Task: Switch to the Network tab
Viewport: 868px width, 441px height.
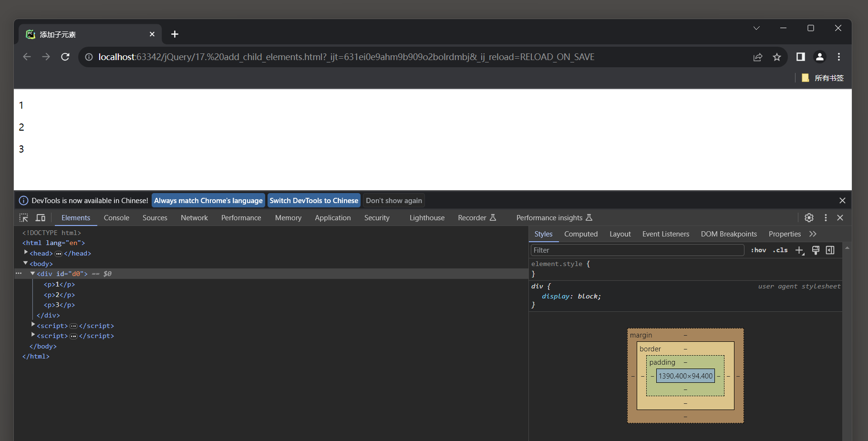Action: pyautogui.click(x=194, y=218)
